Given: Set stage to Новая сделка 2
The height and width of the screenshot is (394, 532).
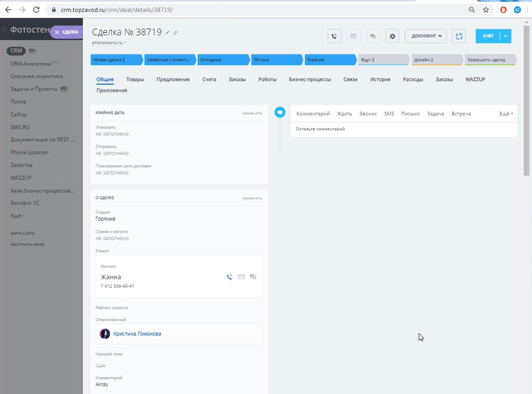Looking at the screenshot, I should coord(117,60).
